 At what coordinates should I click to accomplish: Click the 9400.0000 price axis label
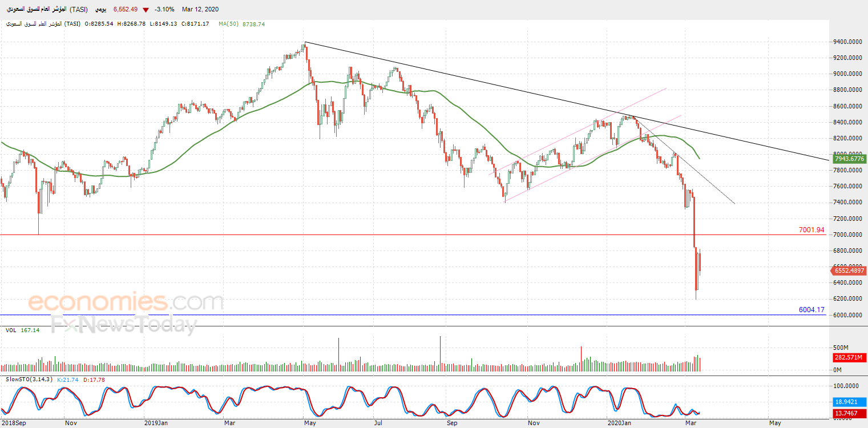[847, 42]
